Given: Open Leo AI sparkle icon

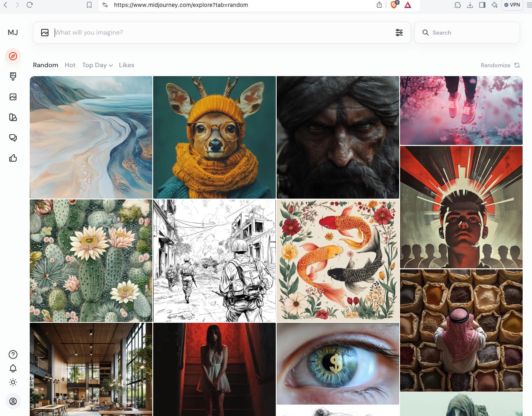Looking at the screenshot, I should point(495,5).
